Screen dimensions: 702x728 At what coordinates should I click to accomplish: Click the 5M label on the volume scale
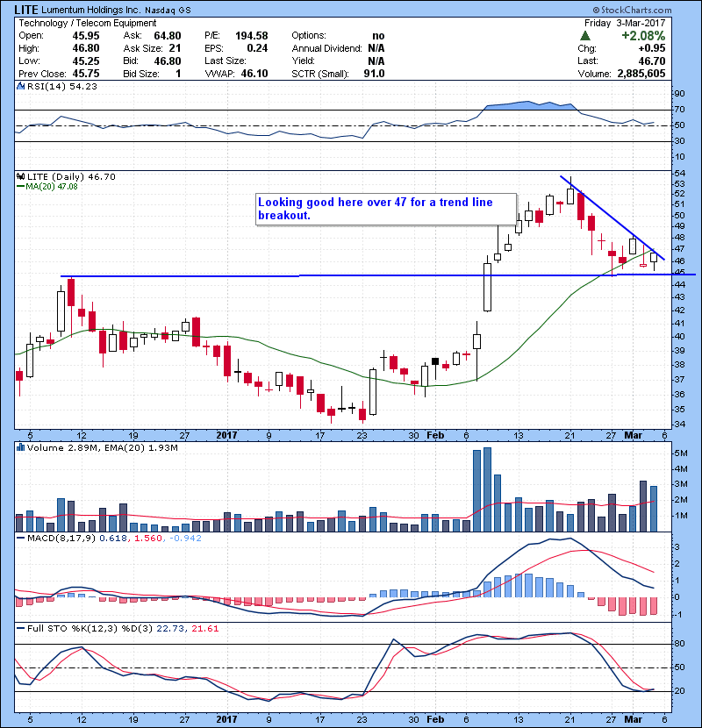tap(681, 453)
